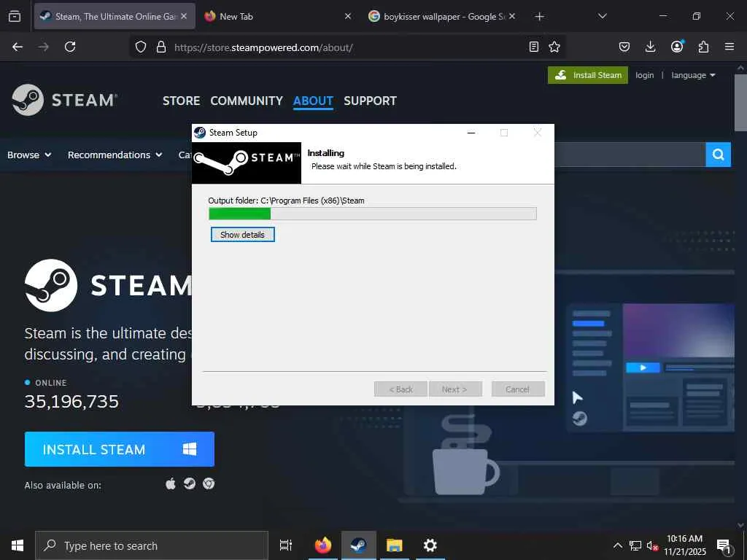Screen dimensions: 747x560
Task: Expand the list all tabs chevron
Action: [602, 16]
